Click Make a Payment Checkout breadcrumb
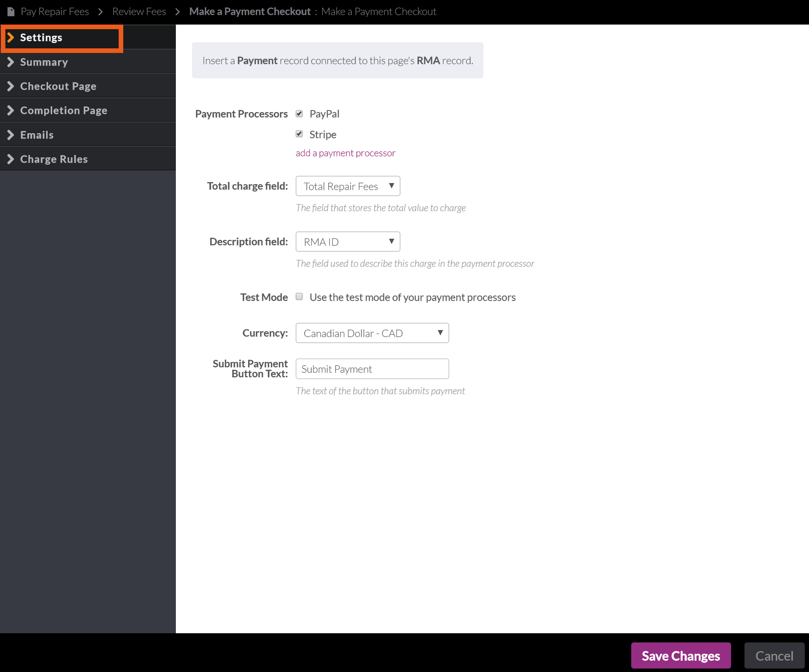The width and height of the screenshot is (809, 672). [250, 12]
